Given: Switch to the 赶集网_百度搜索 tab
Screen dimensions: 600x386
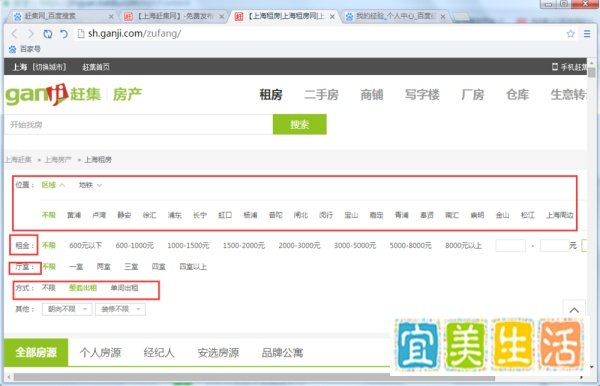Looking at the screenshot, I should click(60, 16).
